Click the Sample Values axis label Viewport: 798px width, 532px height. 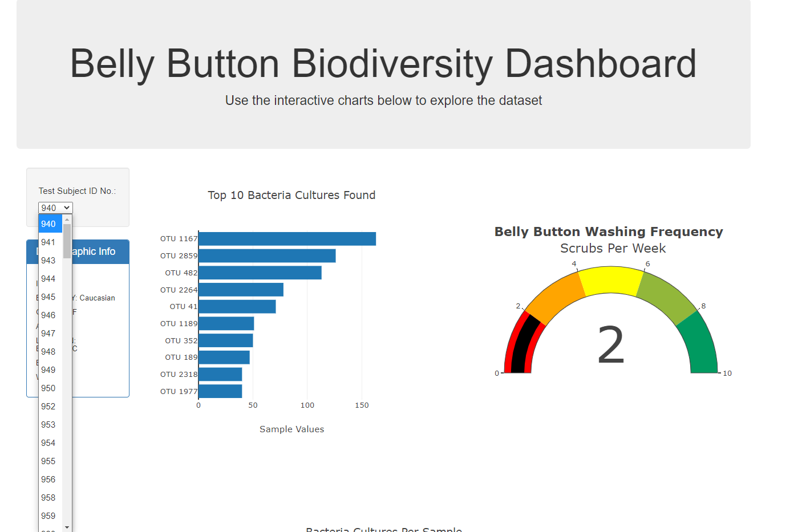291,429
